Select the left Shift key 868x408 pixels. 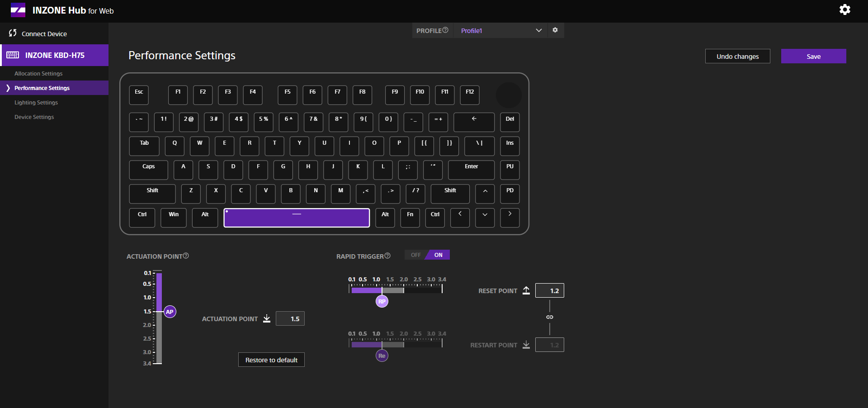tap(152, 194)
